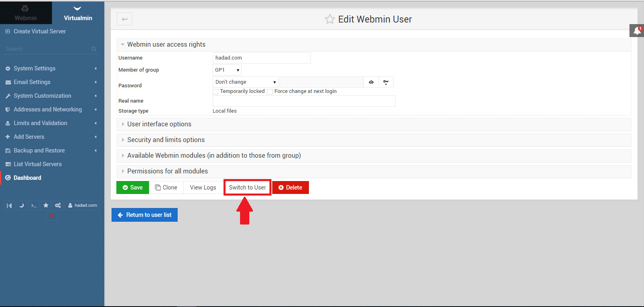The image size is (644, 307).
Task: Click the 'Local files' storage type text
Action: tap(225, 111)
